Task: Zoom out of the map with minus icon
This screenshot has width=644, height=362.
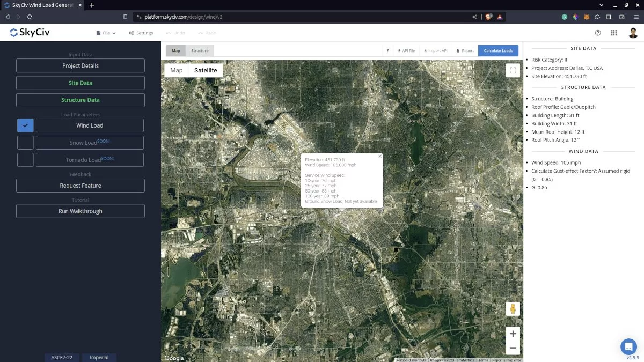Action: pyautogui.click(x=513, y=348)
